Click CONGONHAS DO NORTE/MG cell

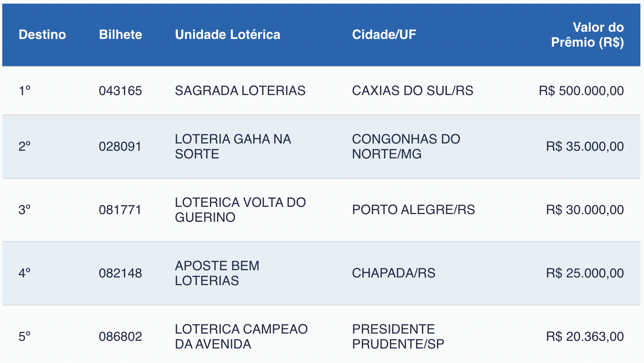pos(406,147)
